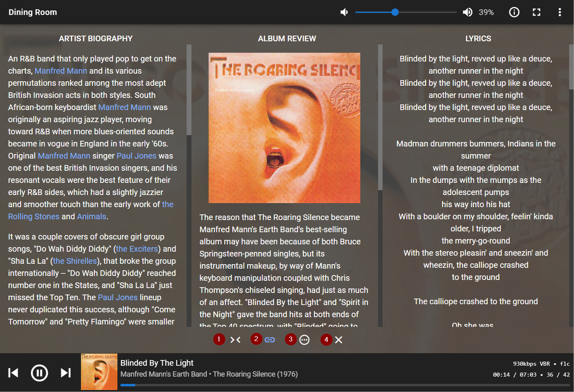Image resolution: width=574 pixels, height=392 pixels.
Task: Click the high volume speaker icon
Action: 467,12
